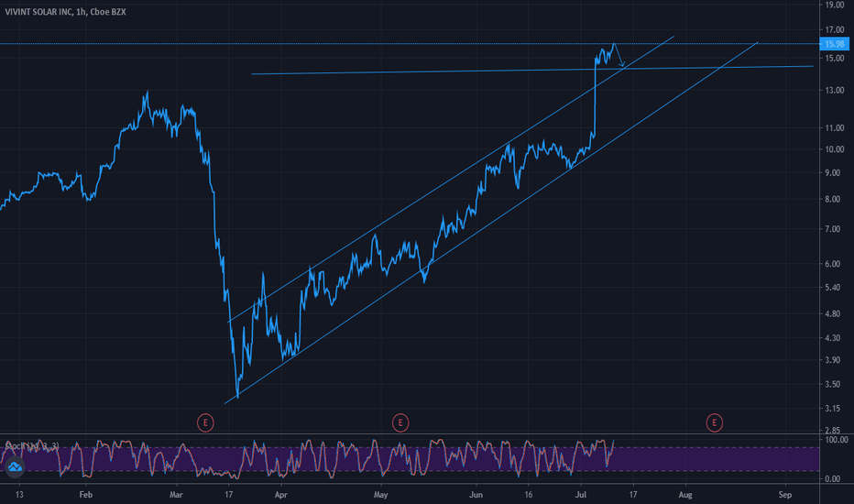Image resolution: width=854 pixels, height=504 pixels.
Task: Click the 2.85 price axis label
Action: [833, 431]
